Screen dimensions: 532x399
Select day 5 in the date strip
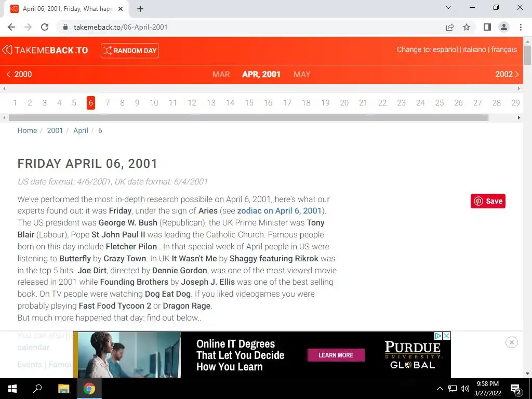click(x=74, y=103)
